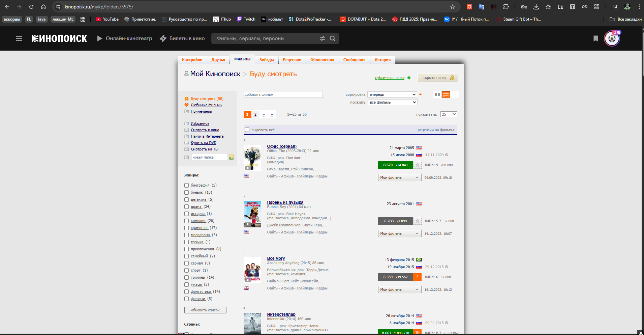Click the публичная папка link
Image resolution: width=644 pixels, height=335 pixels.
(x=390, y=78)
